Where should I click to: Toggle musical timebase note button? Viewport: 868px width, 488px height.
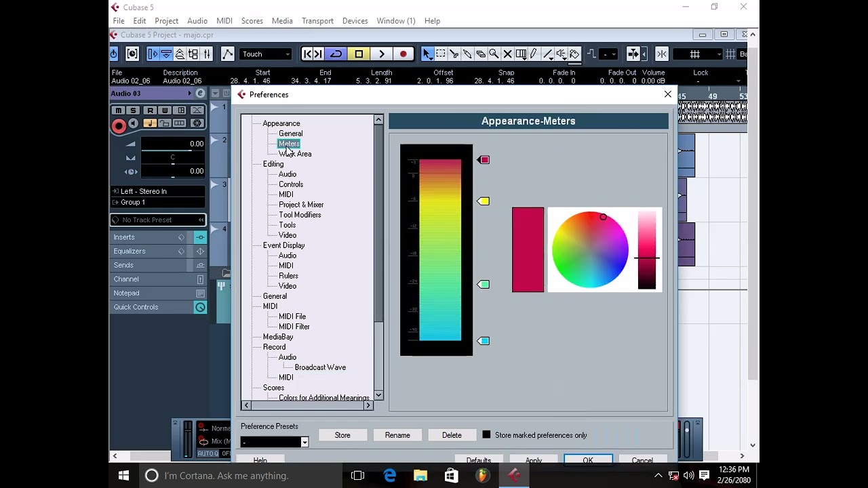[149, 123]
